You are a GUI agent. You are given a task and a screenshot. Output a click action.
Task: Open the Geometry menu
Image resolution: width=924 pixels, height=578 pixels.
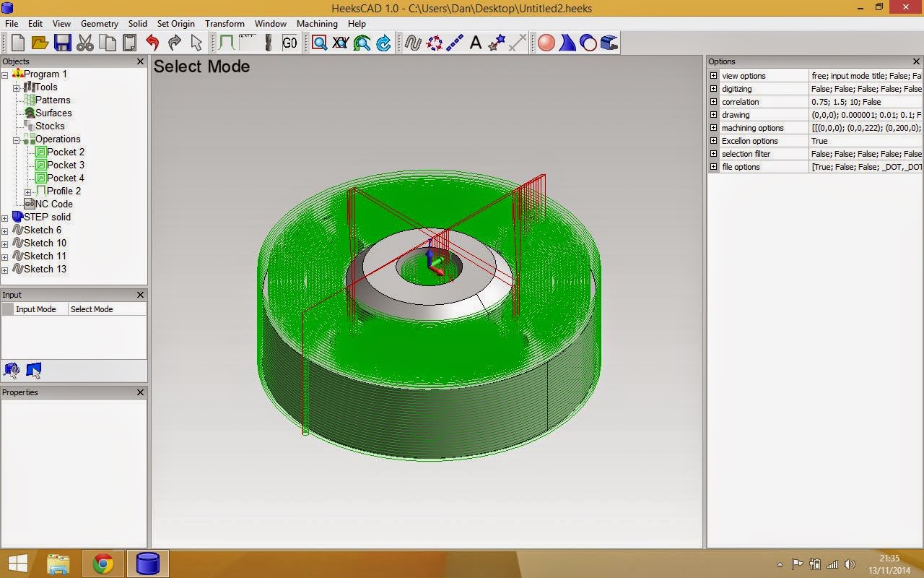click(99, 23)
